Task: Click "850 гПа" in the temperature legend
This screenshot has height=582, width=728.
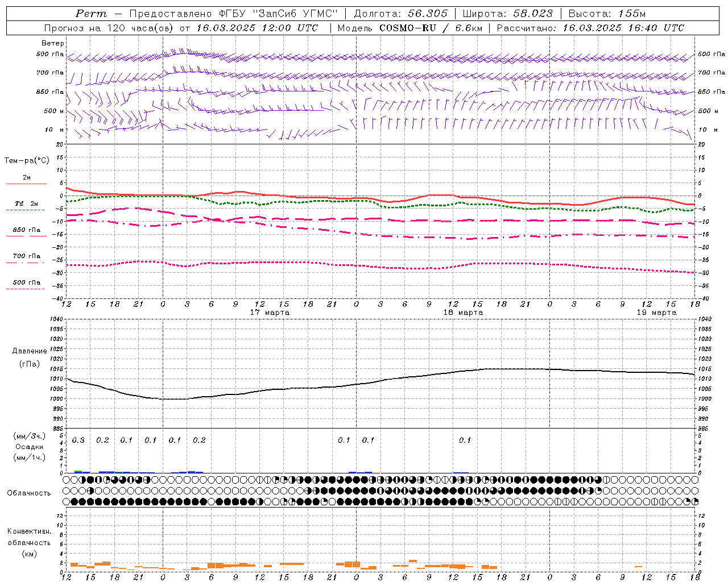Action: (x=27, y=230)
